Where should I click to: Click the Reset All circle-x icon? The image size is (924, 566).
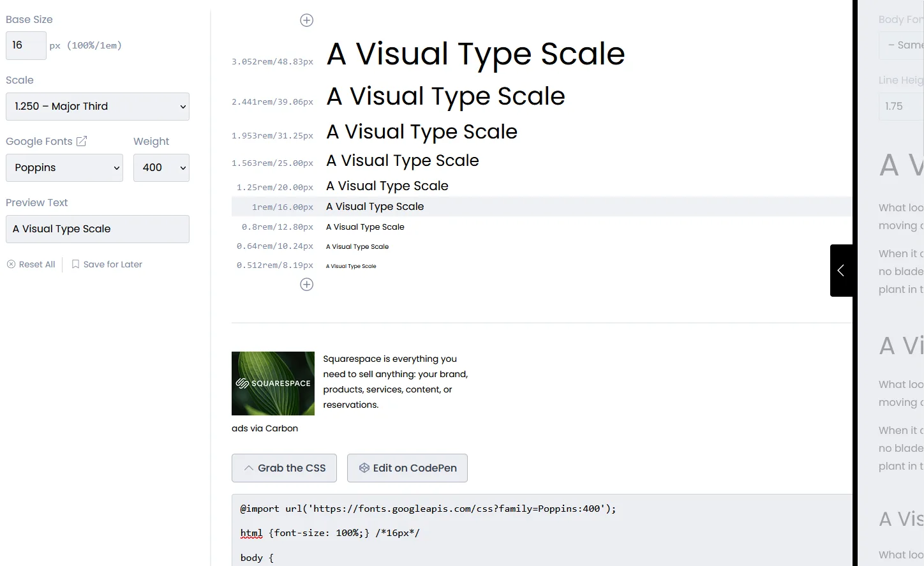tap(11, 264)
